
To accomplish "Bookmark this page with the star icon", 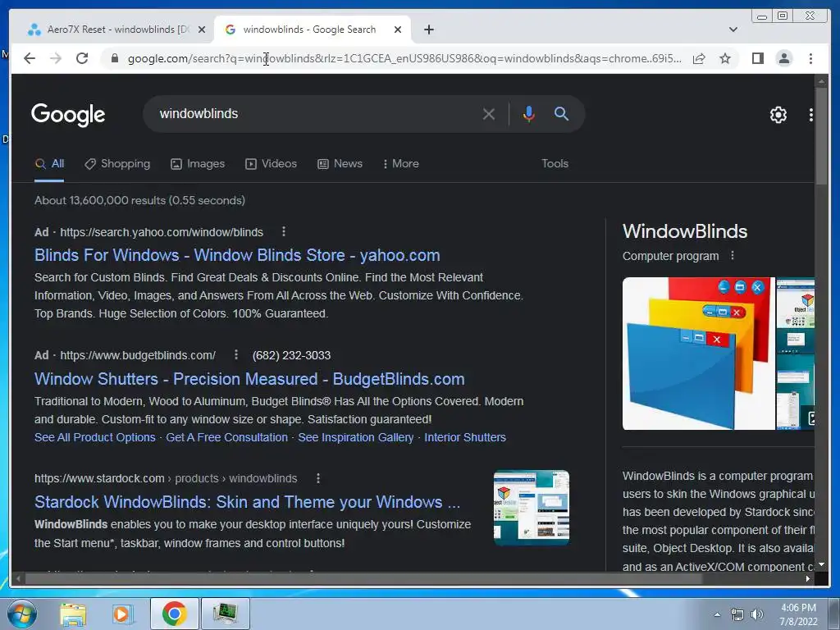I will click(x=725, y=58).
